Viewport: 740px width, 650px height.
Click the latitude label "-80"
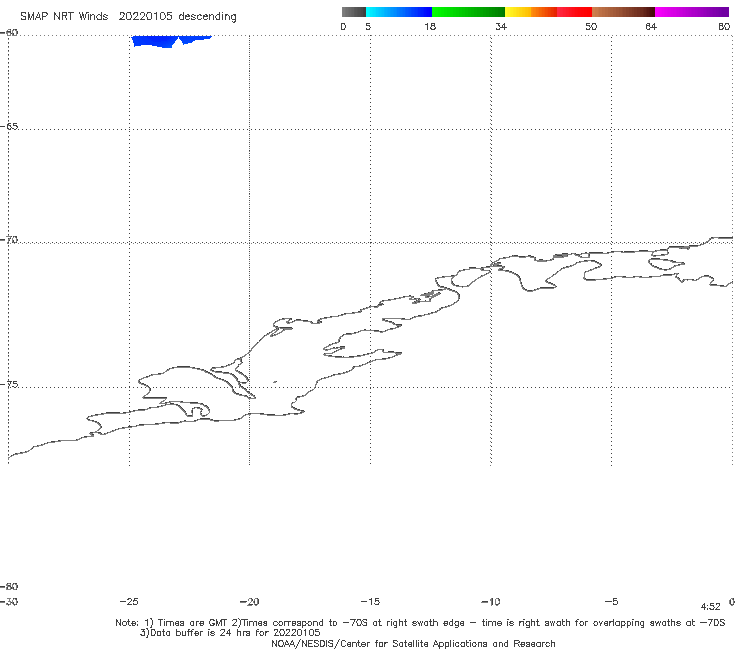click(x=9, y=587)
